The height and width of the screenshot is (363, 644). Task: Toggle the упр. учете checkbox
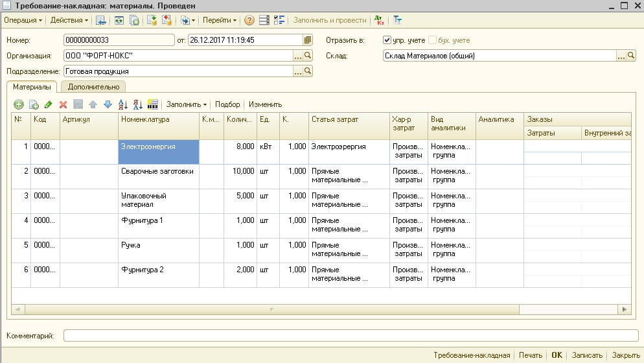pyautogui.click(x=387, y=40)
